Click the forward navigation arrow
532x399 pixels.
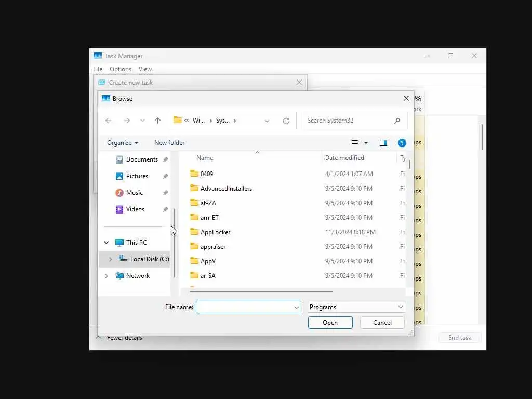tap(127, 121)
